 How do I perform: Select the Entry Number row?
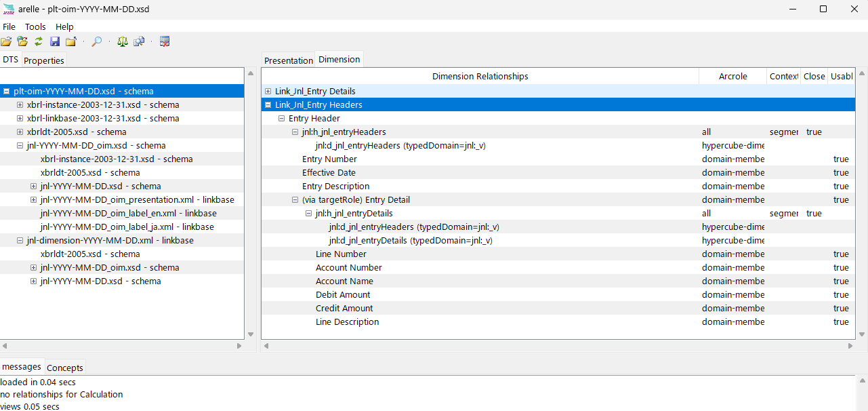(x=558, y=159)
